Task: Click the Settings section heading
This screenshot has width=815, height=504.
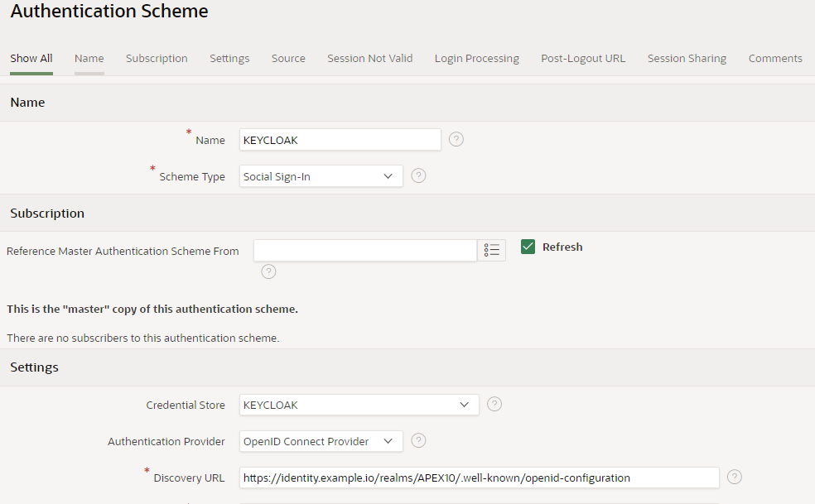Action: tap(34, 367)
